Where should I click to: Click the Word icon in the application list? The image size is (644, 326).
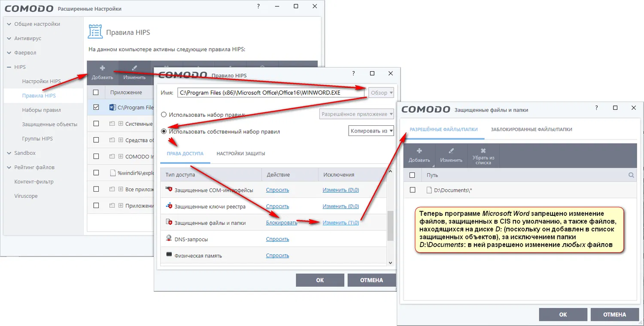coord(113,107)
